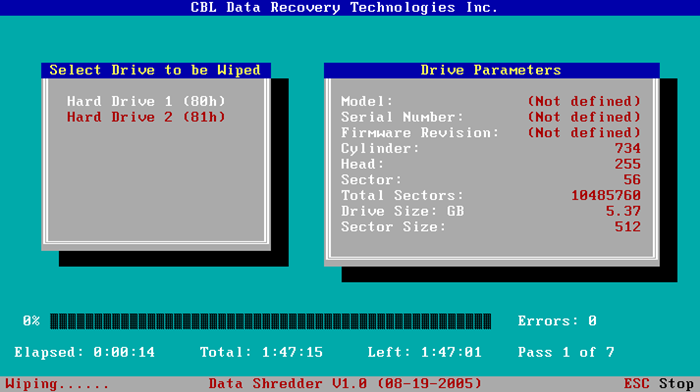Click the Pass 1 of 7 indicator
Image resolution: width=700 pixels, height=392 pixels.
point(566,352)
